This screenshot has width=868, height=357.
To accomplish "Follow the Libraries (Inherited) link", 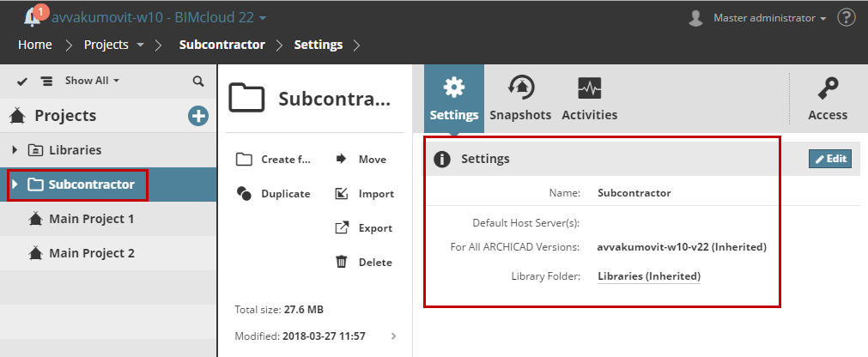I will 648,275.
